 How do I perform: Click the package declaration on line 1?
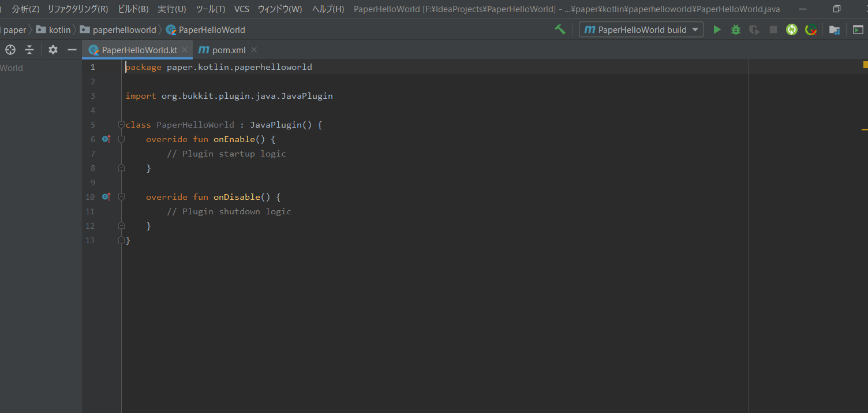219,67
